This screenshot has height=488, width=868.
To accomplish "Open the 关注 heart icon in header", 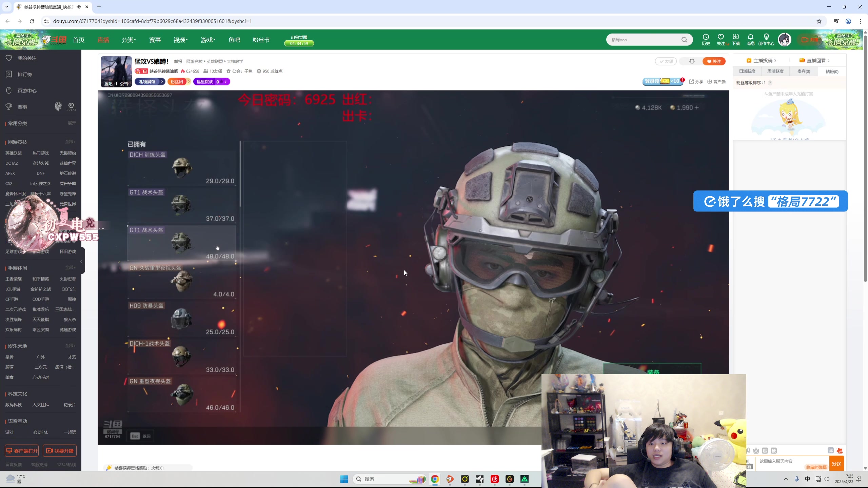I will click(721, 39).
